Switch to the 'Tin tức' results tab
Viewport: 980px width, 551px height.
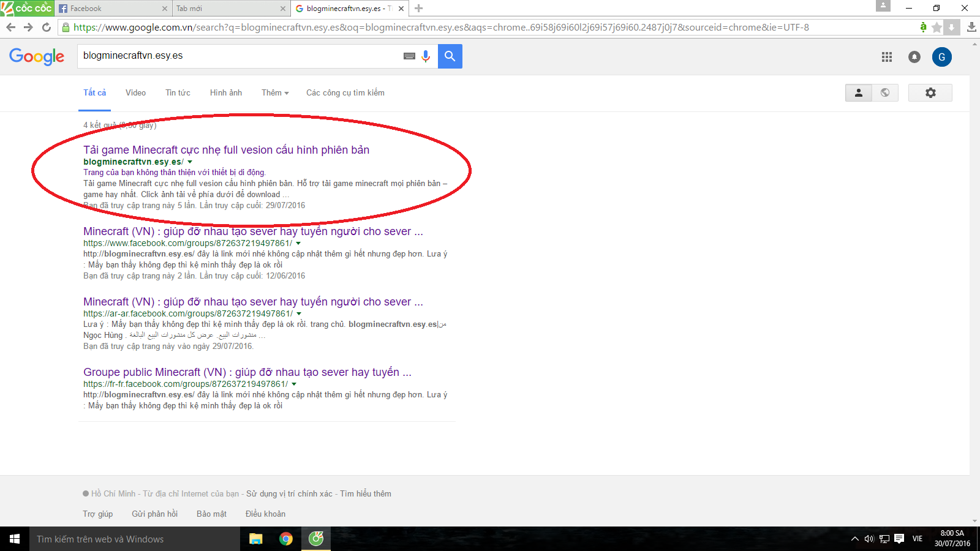point(178,92)
